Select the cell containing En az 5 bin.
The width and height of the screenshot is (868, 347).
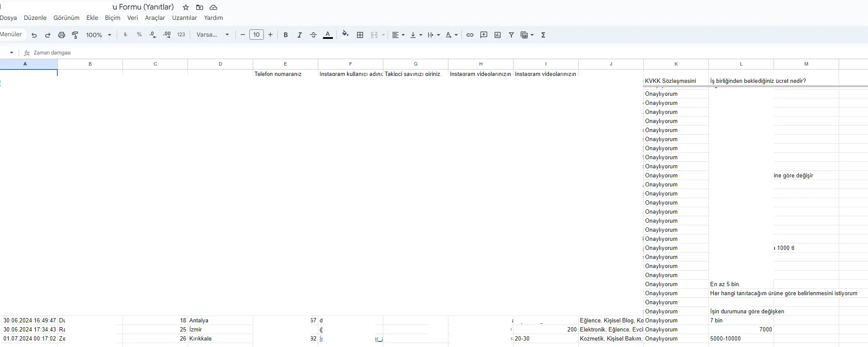click(741, 284)
